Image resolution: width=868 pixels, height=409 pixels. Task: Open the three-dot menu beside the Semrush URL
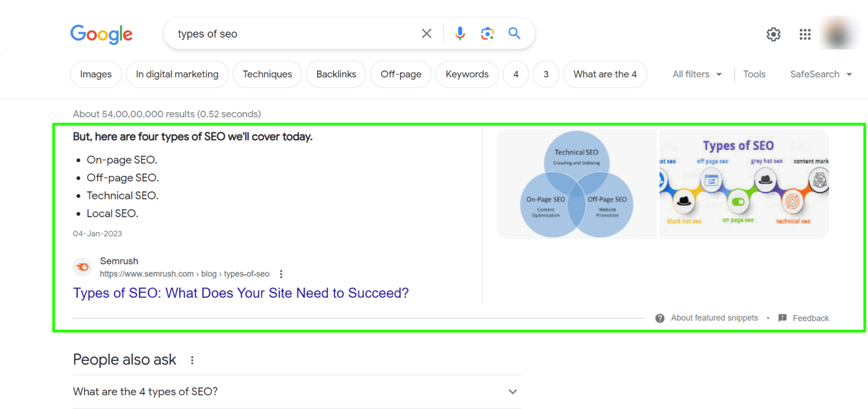click(x=281, y=273)
